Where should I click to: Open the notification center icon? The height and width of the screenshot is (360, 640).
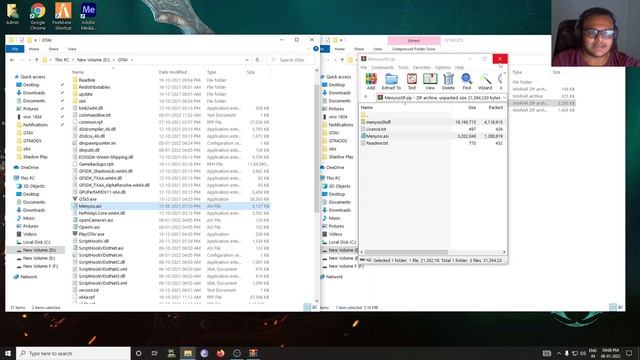[629, 353]
